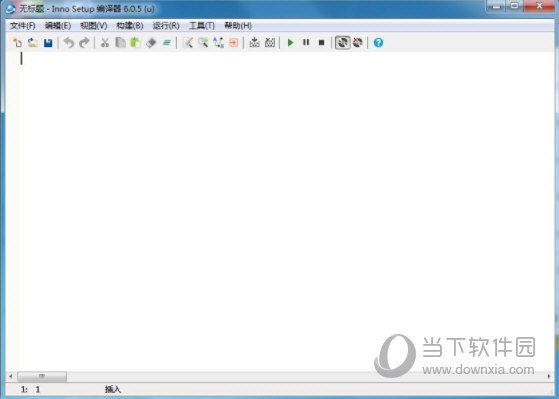
Task: Toggle the Uninstall run target
Action: 358,43
